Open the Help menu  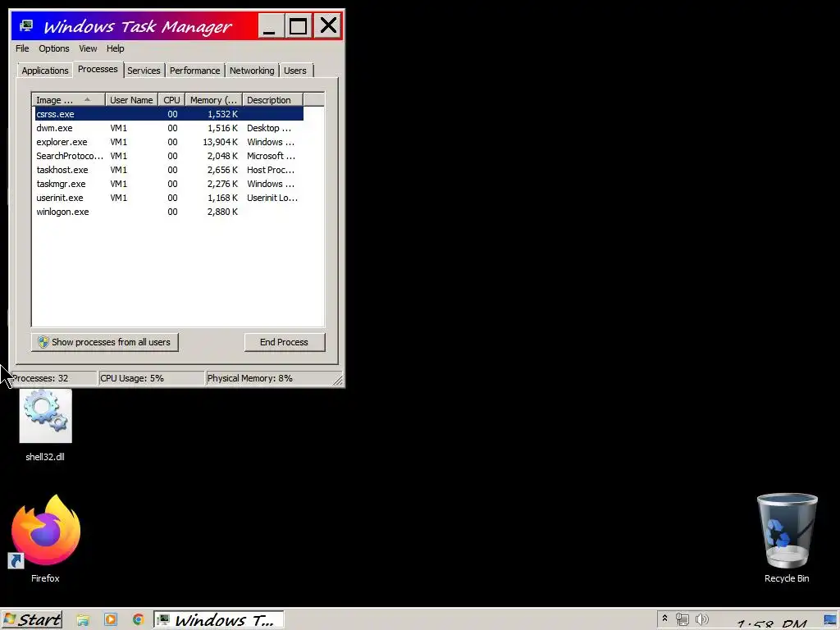pyautogui.click(x=115, y=48)
